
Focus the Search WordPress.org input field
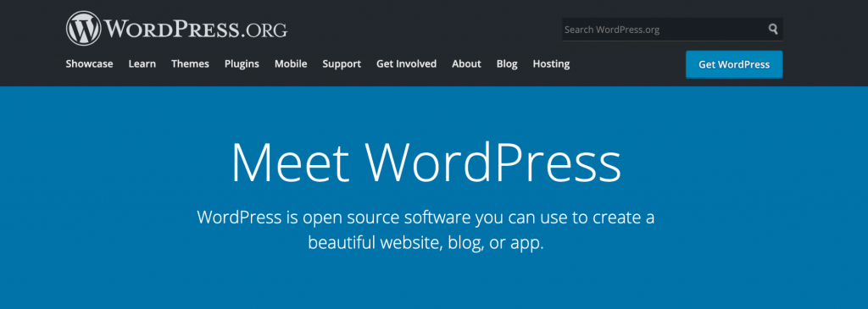[672, 30]
